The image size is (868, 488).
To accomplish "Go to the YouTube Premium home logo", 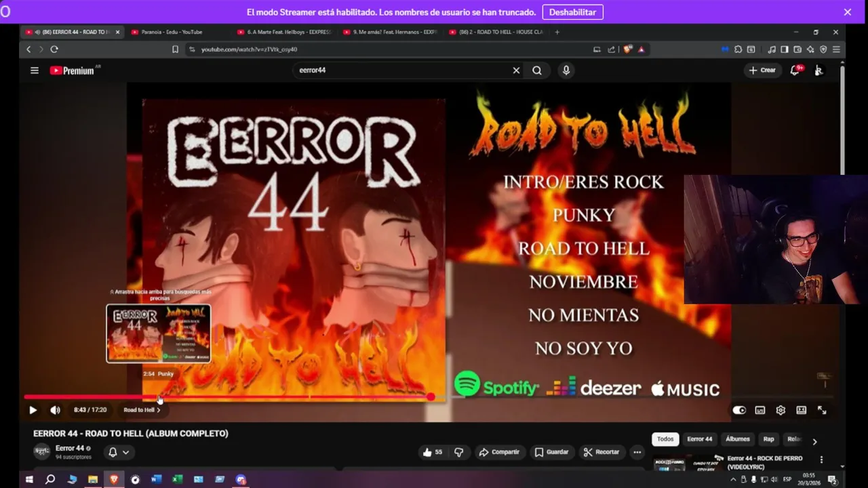I will (72, 70).
